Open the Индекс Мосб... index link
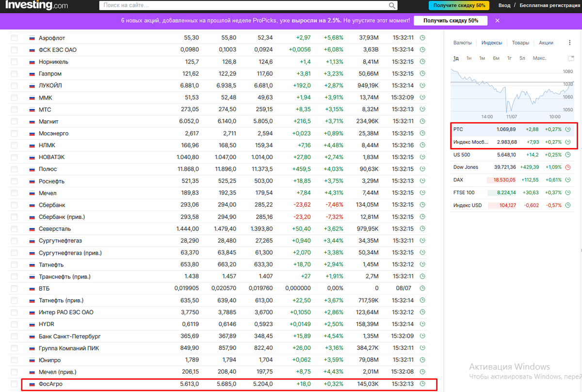 tap(470, 142)
